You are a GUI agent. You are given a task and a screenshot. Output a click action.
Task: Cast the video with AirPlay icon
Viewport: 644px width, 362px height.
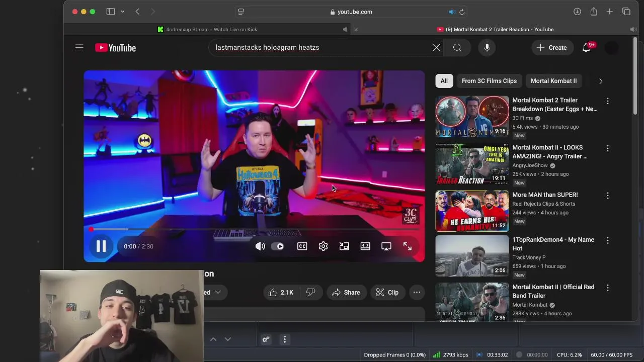(386, 246)
